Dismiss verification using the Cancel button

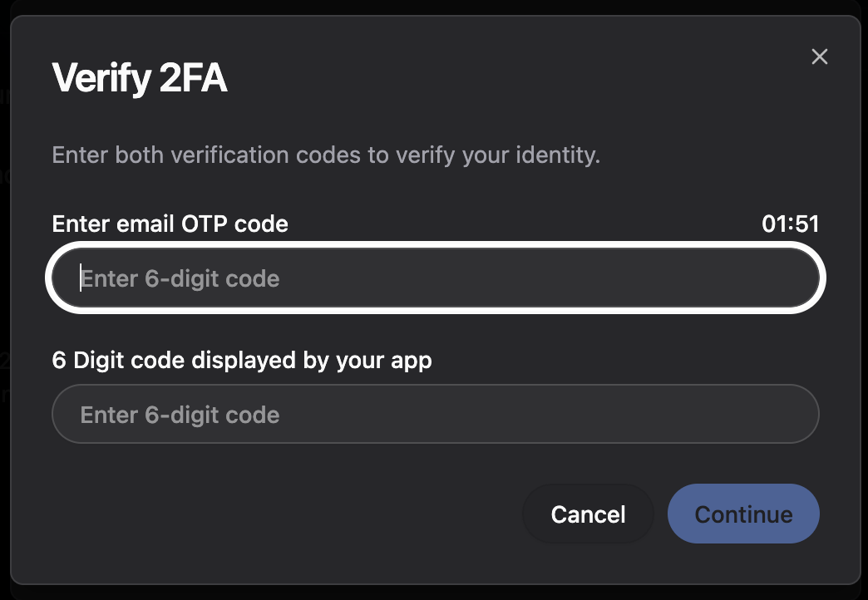(588, 514)
